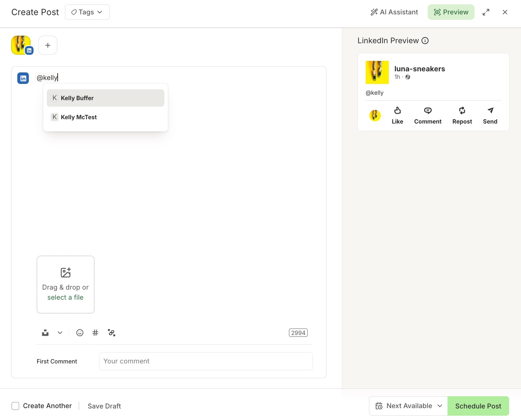Click the First Comment input field
This screenshot has height=420, width=521.
pyautogui.click(x=206, y=361)
